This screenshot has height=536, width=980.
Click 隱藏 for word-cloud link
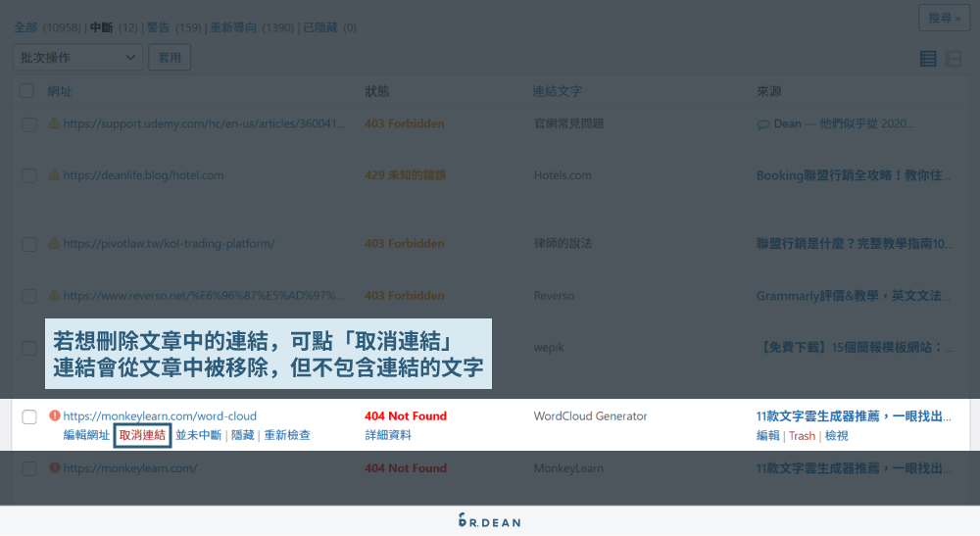[x=242, y=435]
